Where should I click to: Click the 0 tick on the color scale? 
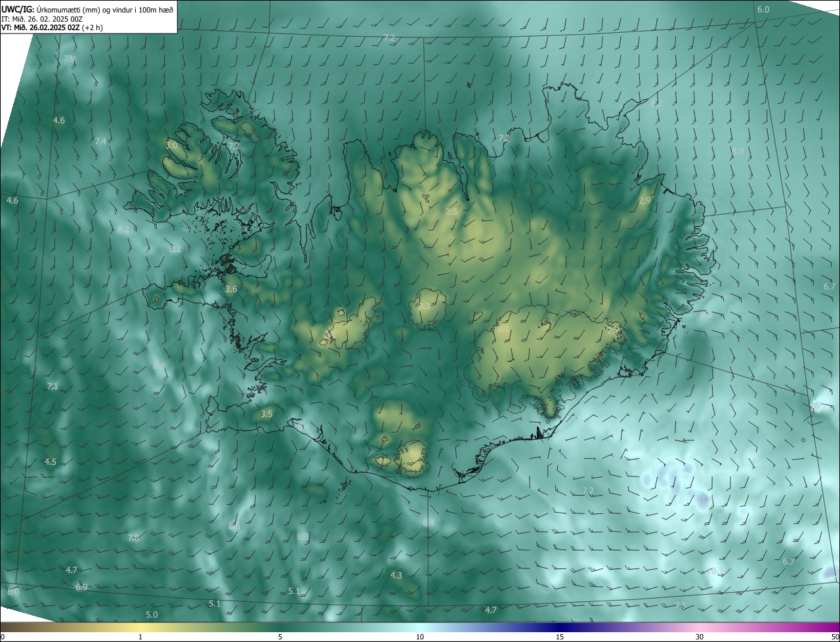point(3,637)
